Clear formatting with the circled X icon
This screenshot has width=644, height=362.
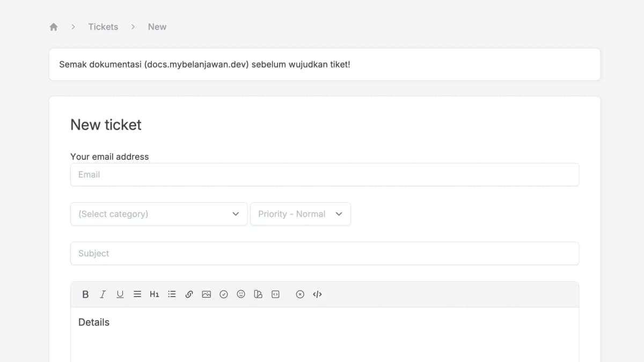300,294
